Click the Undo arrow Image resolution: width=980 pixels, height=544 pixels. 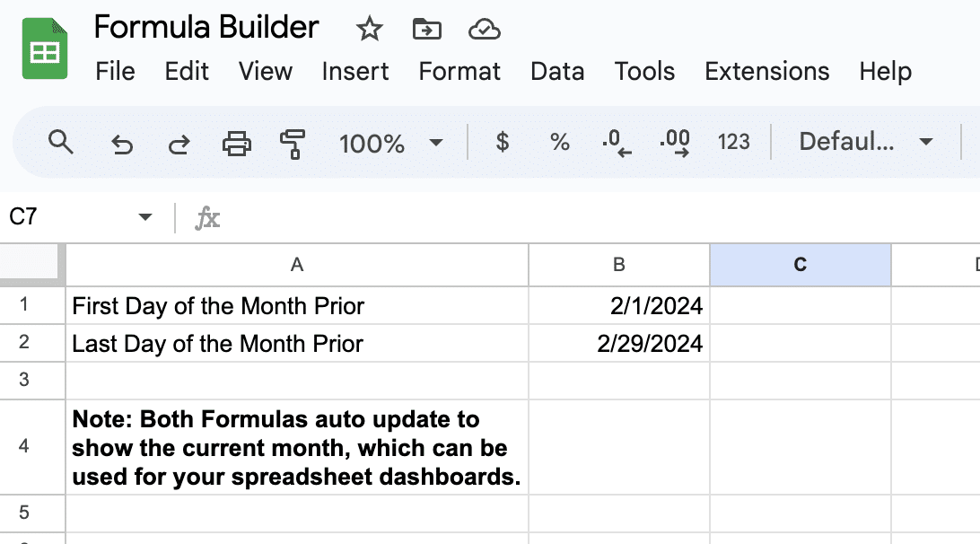coord(121,142)
